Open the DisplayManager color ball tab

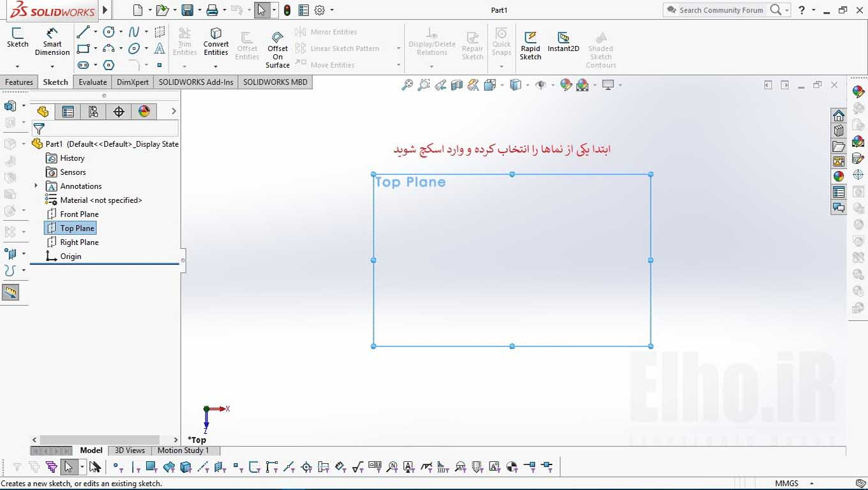coord(144,112)
